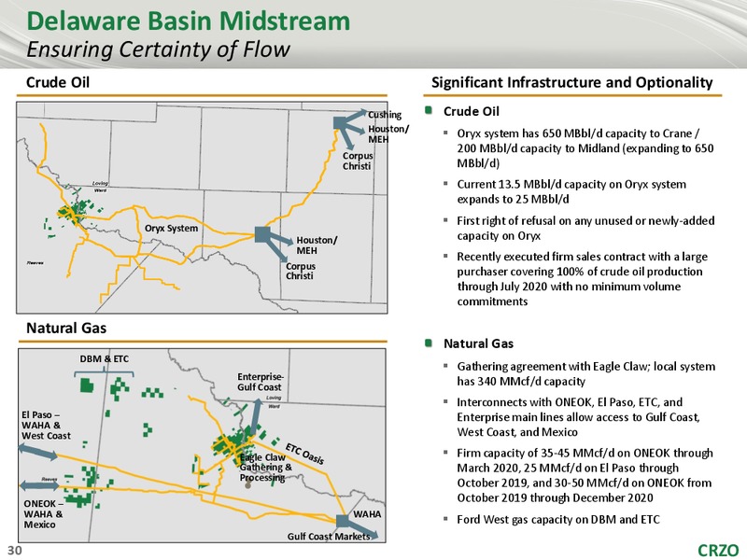The height and width of the screenshot is (560, 747).
Task: Click the blue arrow beside El Paso label
Action: (x=38, y=452)
